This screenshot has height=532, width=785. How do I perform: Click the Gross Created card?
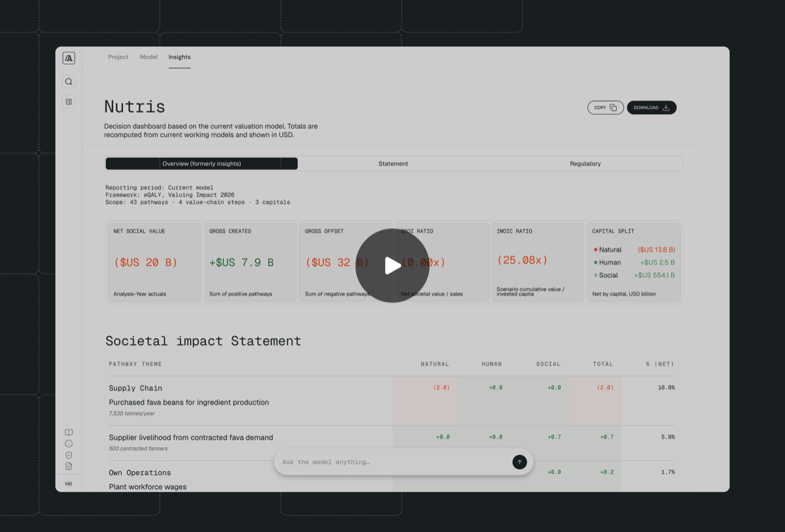pos(251,262)
